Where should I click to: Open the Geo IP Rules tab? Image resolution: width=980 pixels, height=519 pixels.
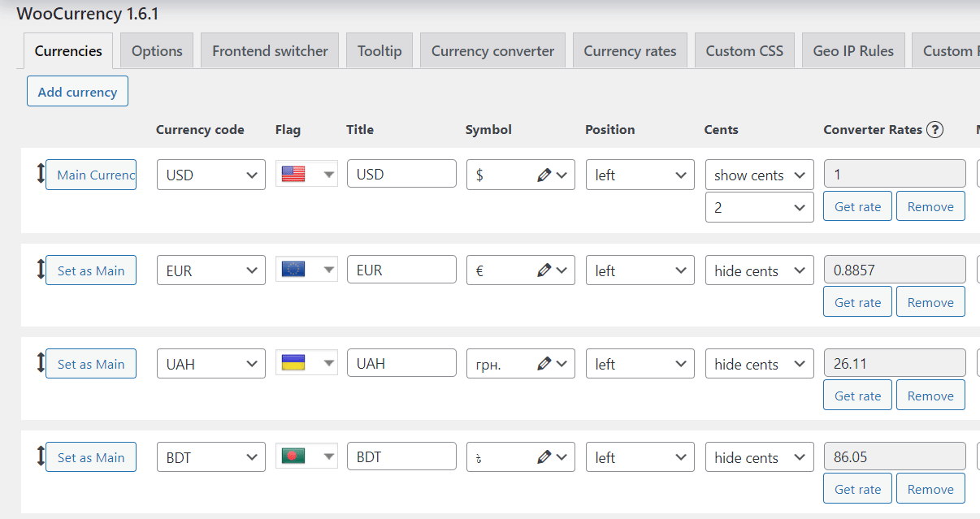click(x=853, y=50)
